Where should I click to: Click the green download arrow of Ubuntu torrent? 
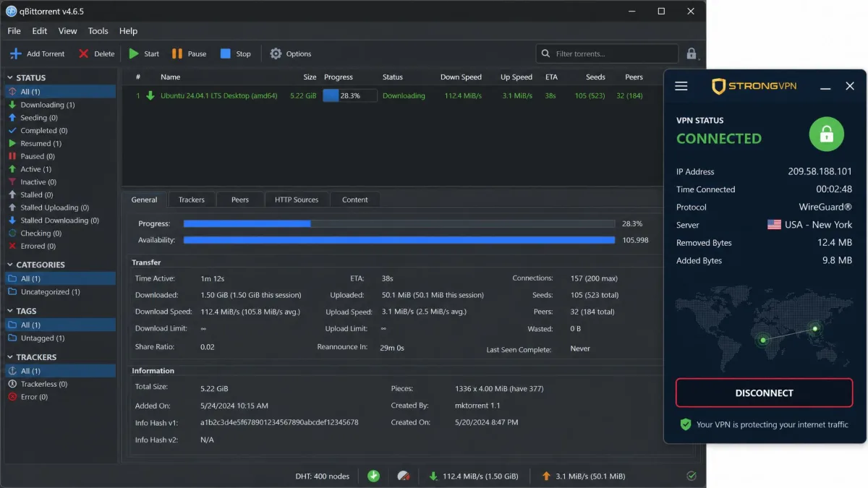tap(150, 95)
